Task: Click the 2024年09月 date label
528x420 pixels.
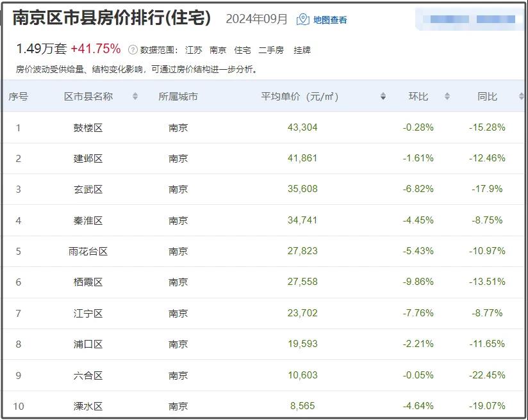Action: click(257, 19)
